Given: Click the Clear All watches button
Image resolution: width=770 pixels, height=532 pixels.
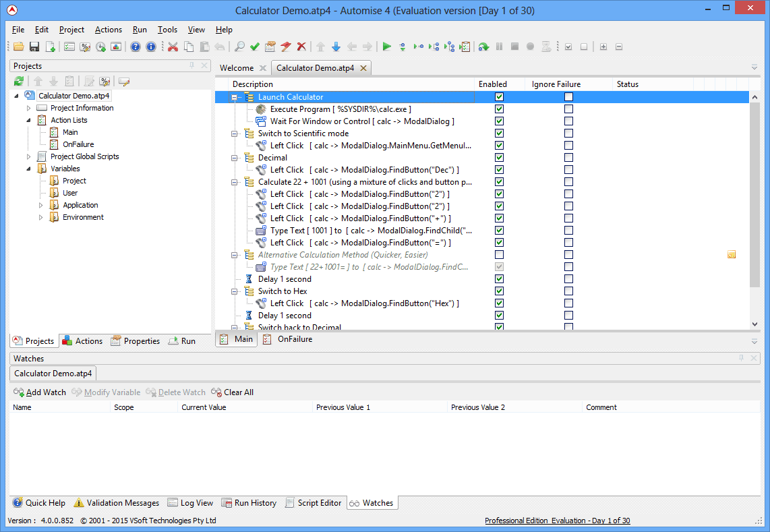Looking at the screenshot, I should [x=233, y=392].
